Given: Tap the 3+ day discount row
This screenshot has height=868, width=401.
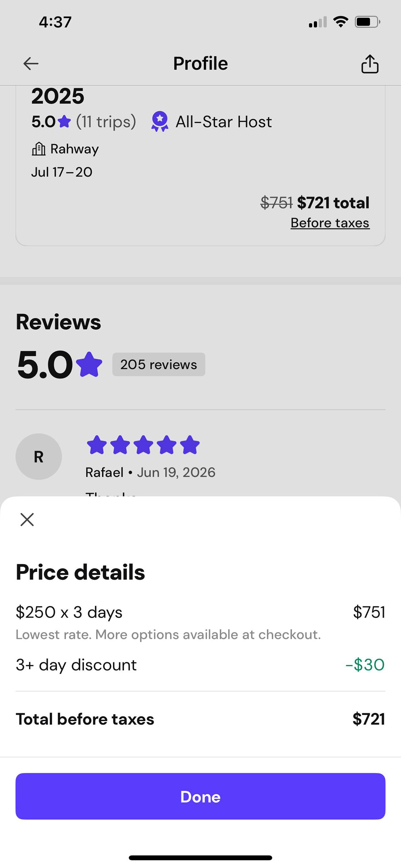Looking at the screenshot, I should [x=200, y=665].
